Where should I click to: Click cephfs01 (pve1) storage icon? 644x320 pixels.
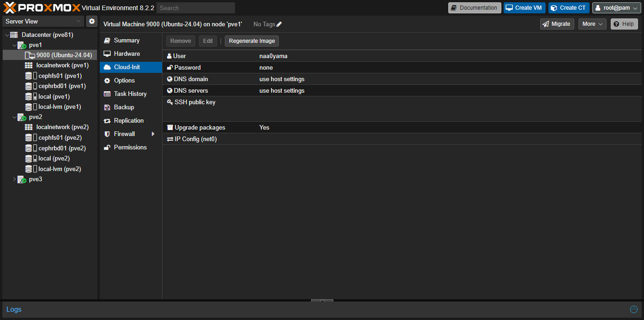pyautogui.click(x=31, y=76)
